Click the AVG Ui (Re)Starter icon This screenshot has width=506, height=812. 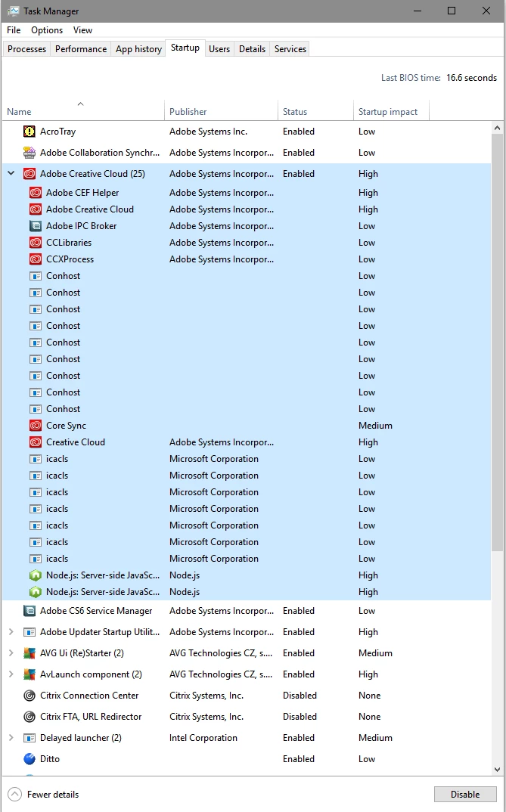click(x=29, y=653)
